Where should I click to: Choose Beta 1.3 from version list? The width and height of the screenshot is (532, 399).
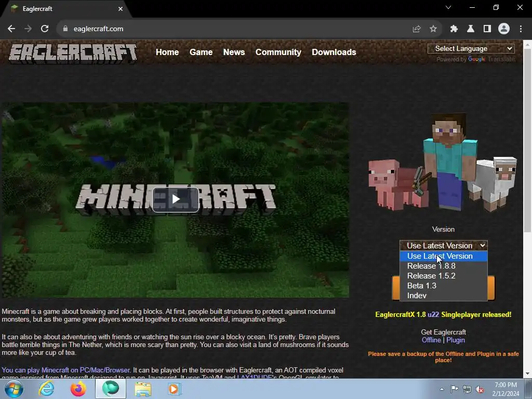444,286
